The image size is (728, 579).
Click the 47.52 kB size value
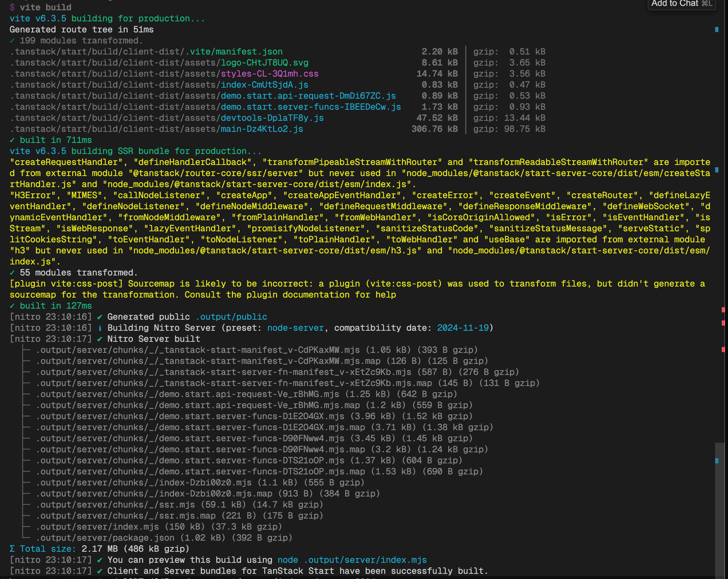coord(437,118)
